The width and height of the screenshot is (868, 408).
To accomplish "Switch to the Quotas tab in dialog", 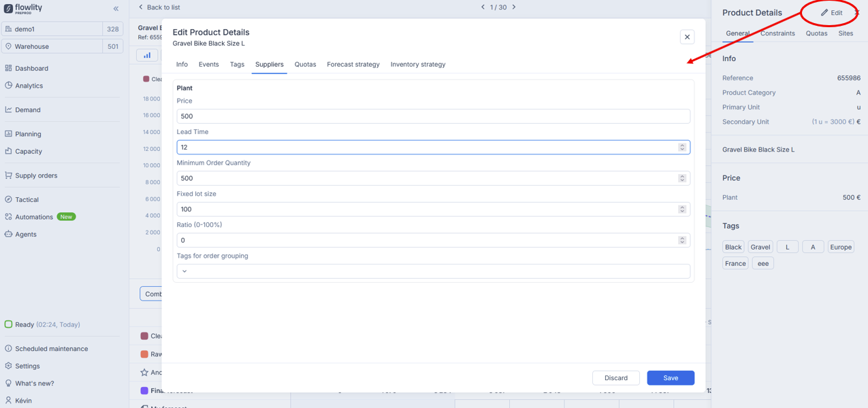I will click(x=305, y=65).
